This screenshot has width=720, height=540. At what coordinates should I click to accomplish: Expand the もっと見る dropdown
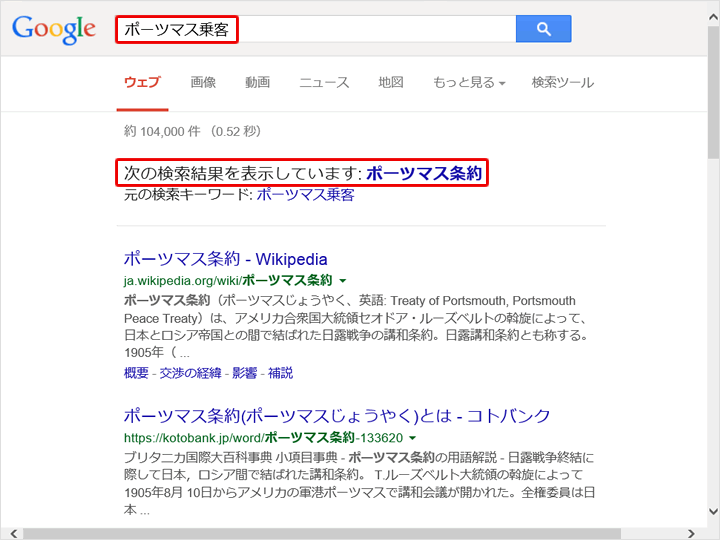click(469, 83)
